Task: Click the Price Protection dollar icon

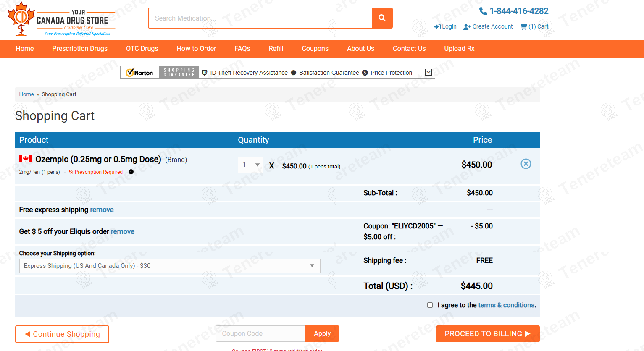Action: (x=365, y=73)
